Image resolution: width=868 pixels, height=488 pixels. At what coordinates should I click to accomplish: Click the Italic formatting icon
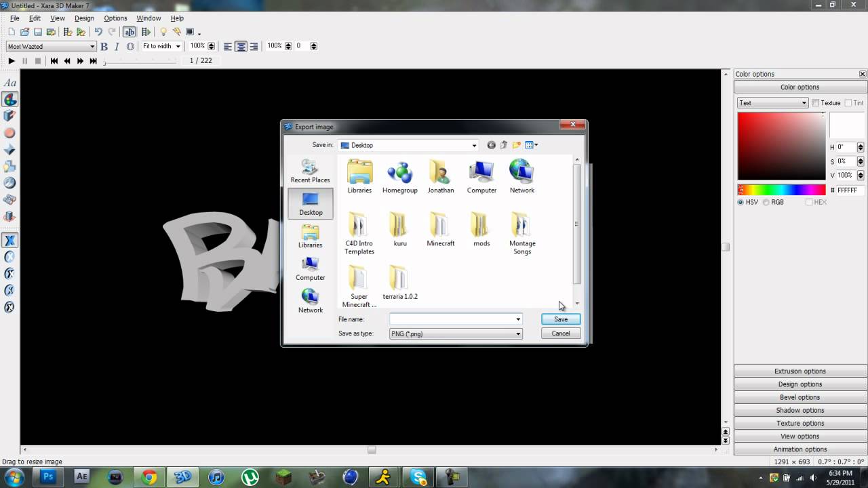point(117,46)
